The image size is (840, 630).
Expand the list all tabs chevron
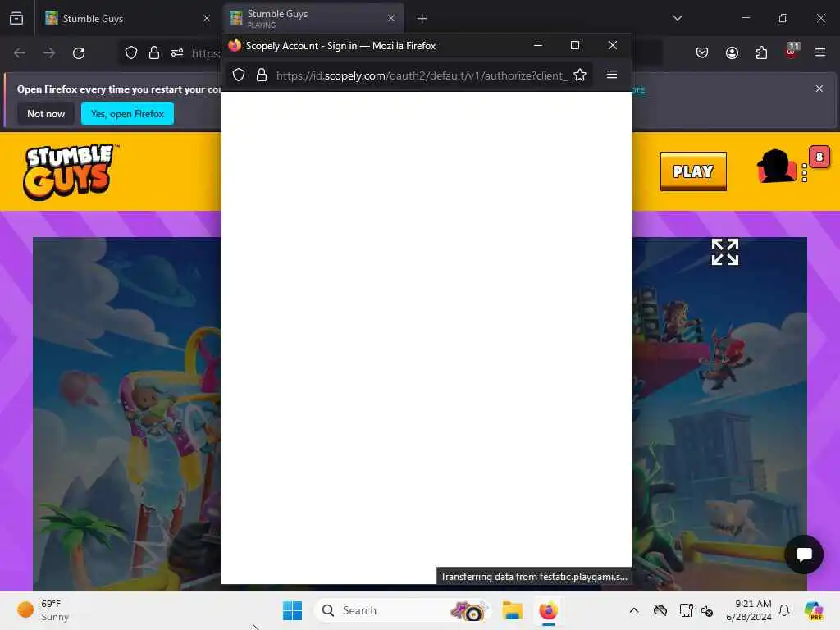(678, 18)
